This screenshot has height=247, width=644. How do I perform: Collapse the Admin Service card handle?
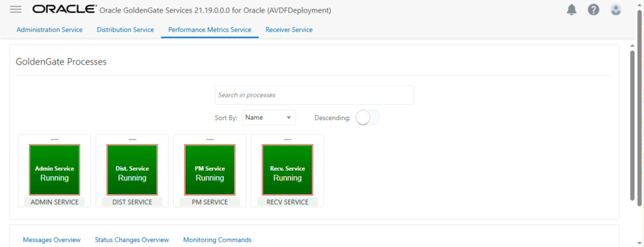[x=55, y=140]
